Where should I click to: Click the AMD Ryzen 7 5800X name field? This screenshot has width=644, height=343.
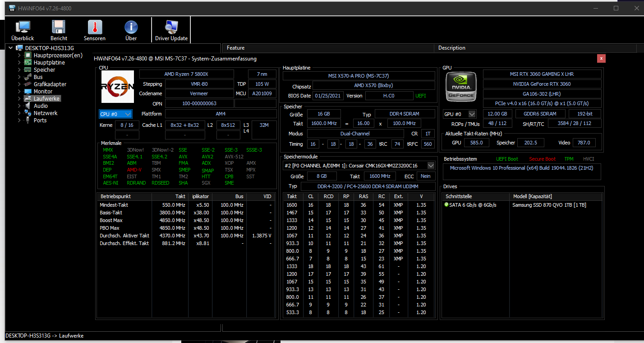tap(187, 74)
